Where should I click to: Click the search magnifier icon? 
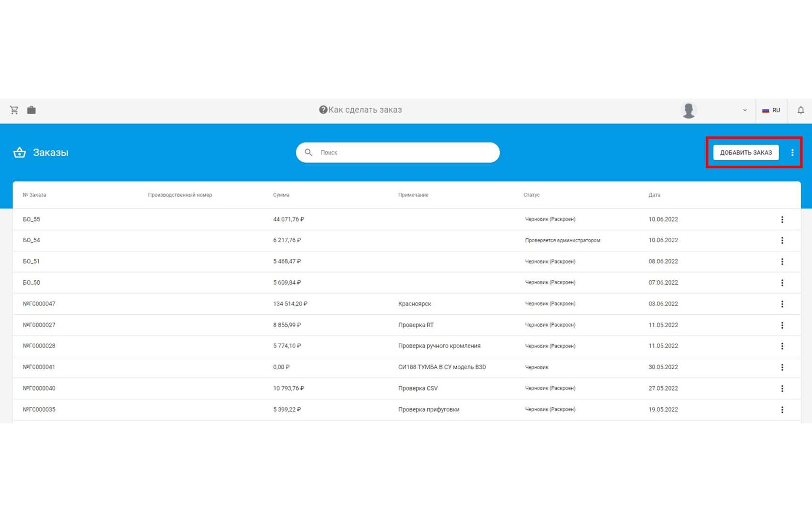point(308,152)
